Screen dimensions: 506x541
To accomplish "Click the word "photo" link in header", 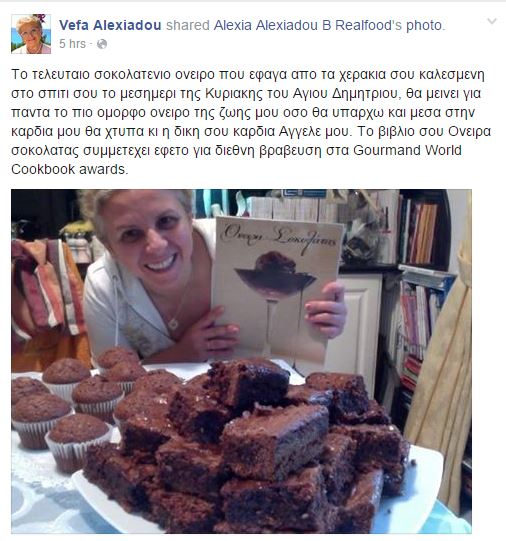I will (x=424, y=25).
